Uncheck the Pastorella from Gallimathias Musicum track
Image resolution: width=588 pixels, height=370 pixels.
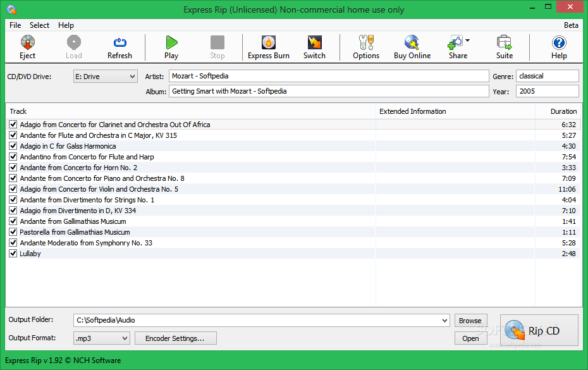point(13,232)
